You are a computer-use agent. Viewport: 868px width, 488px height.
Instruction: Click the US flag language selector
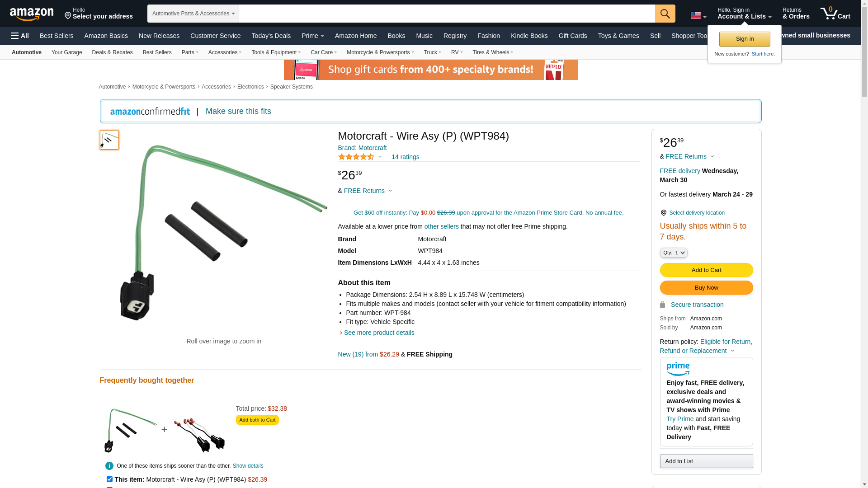click(x=698, y=16)
